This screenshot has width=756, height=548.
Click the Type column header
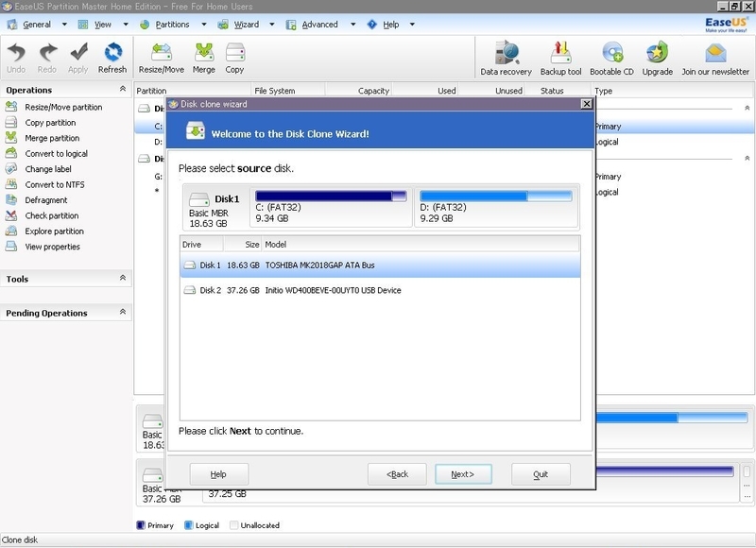pos(672,91)
